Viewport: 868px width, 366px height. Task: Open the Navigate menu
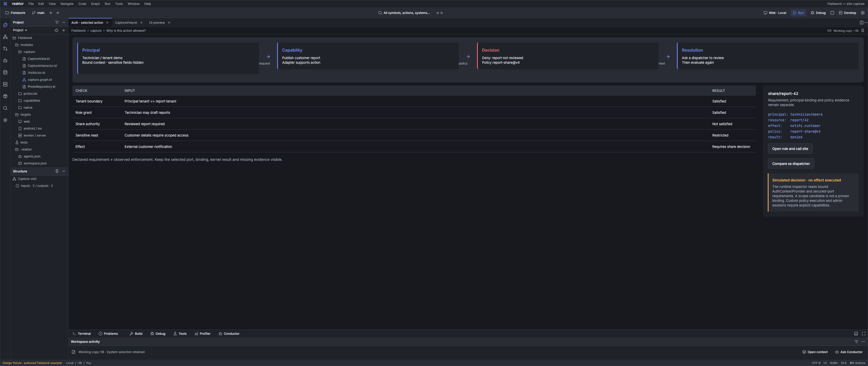[67, 4]
